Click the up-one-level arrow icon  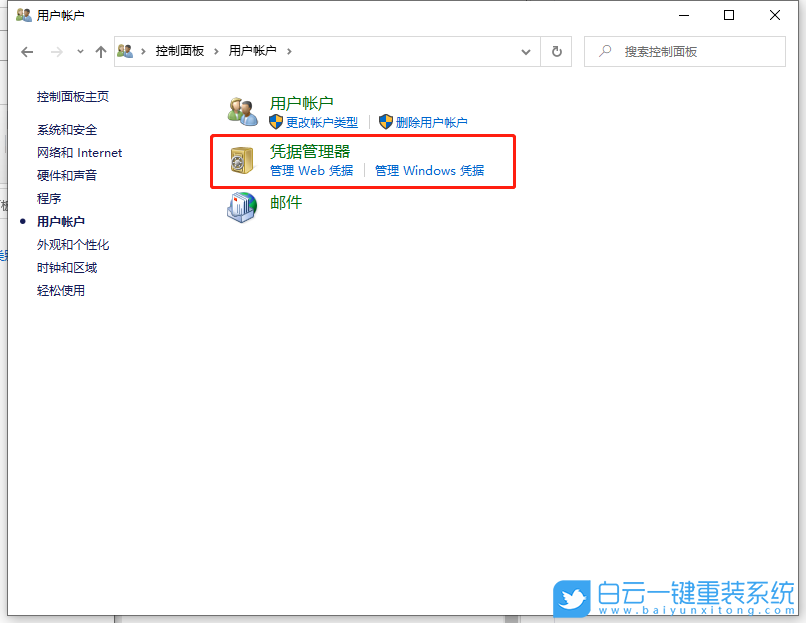[100, 51]
